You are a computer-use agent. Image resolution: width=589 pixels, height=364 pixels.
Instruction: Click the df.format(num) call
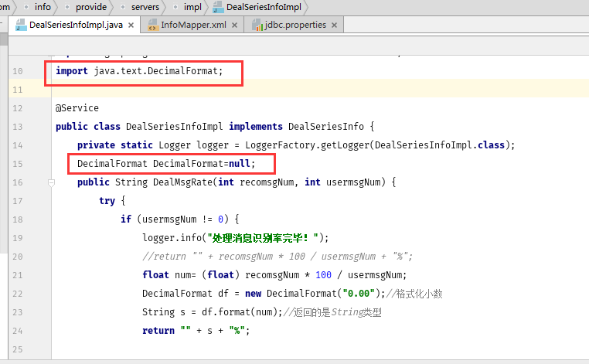coord(240,312)
